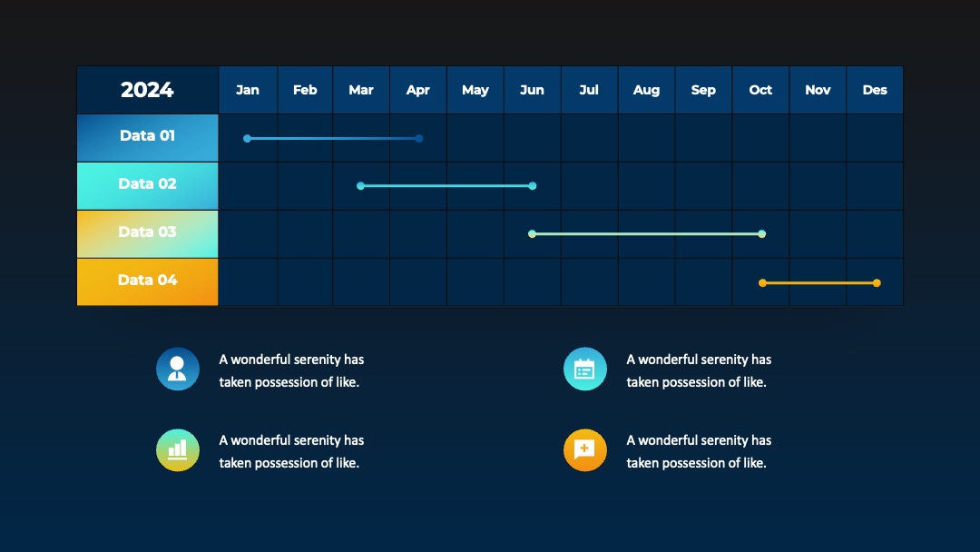Click the green bar chart icon
The height and width of the screenshot is (552, 980).
pos(178,450)
